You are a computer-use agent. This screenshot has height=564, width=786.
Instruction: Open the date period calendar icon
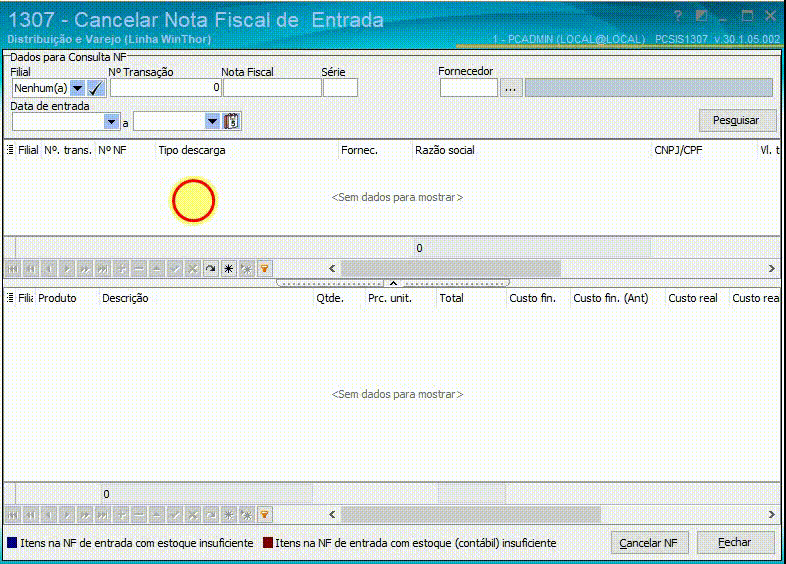click(x=231, y=121)
